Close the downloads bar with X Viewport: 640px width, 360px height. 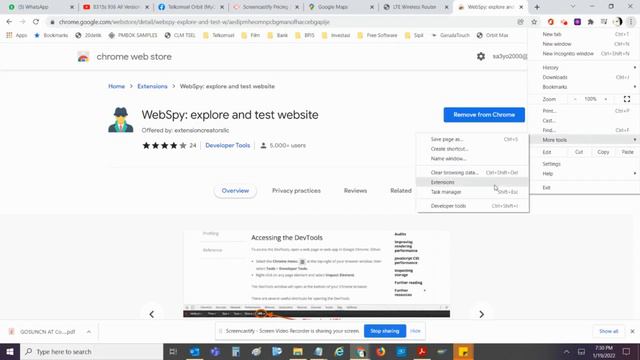[x=632, y=331]
